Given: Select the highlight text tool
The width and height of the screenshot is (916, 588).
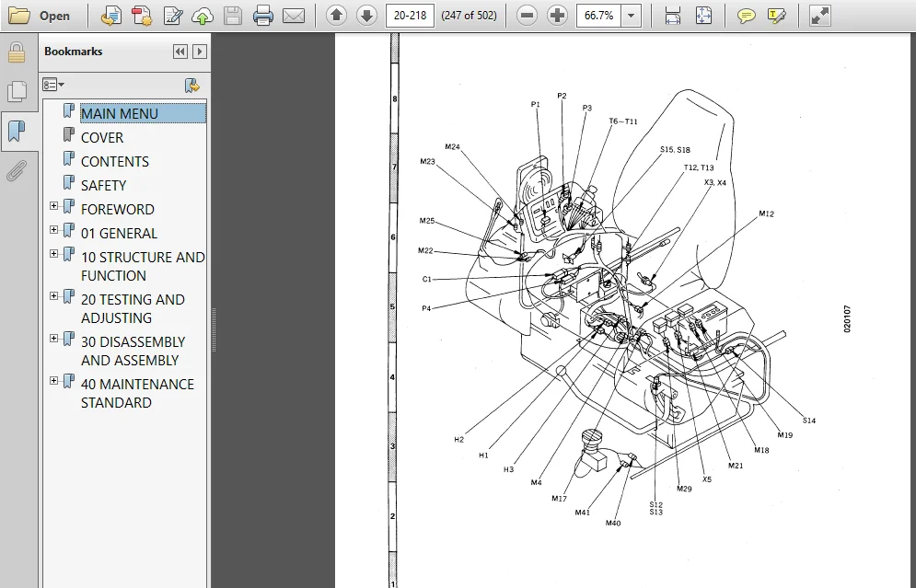Looking at the screenshot, I should (776, 16).
